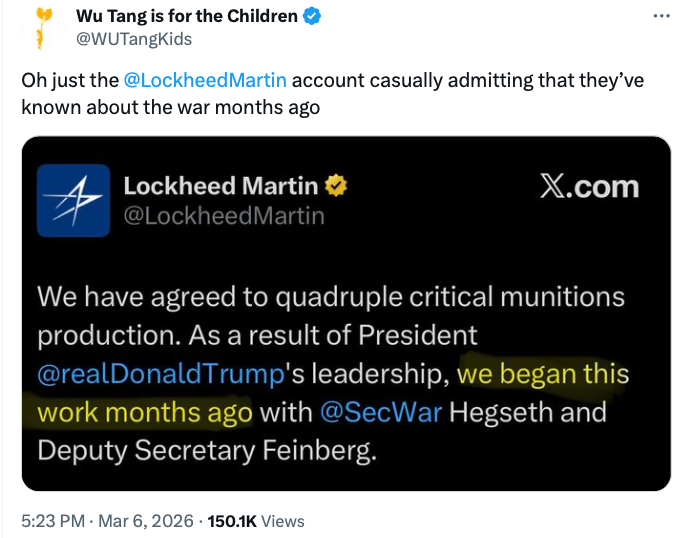Click the Wu Tang profile avatar
Screen dimensions: 688x538
click(x=40, y=27)
